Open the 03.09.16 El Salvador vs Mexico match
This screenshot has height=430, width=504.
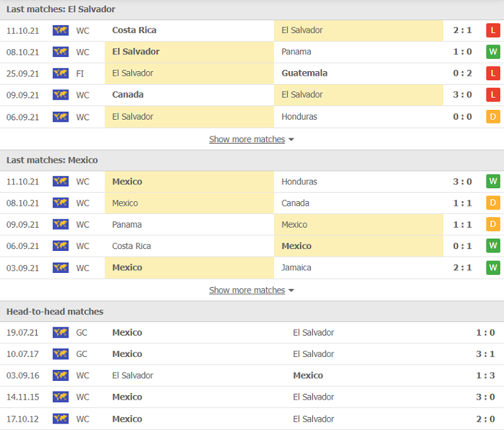tap(252, 376)
